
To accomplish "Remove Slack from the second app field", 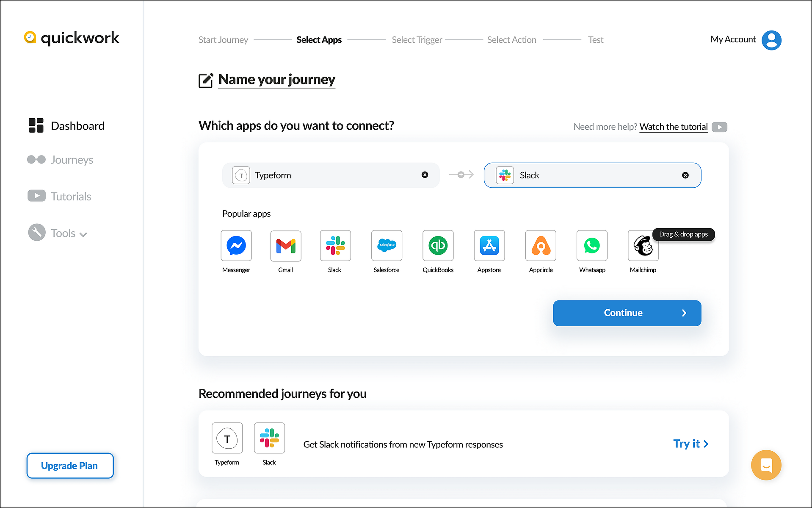I will [685, 175].
